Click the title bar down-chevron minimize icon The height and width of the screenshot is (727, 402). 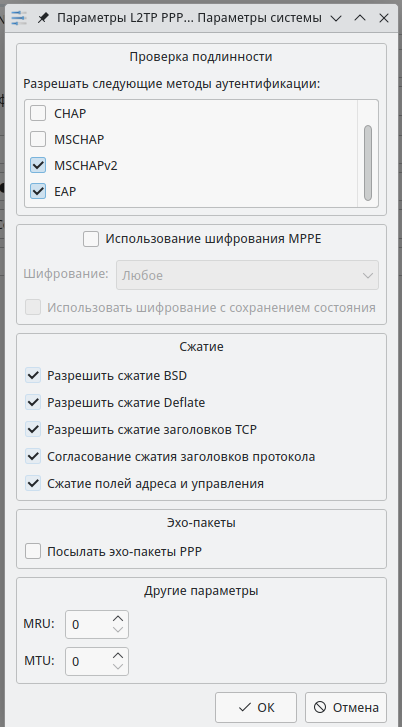pyautogui.click(x=336, y=19)
